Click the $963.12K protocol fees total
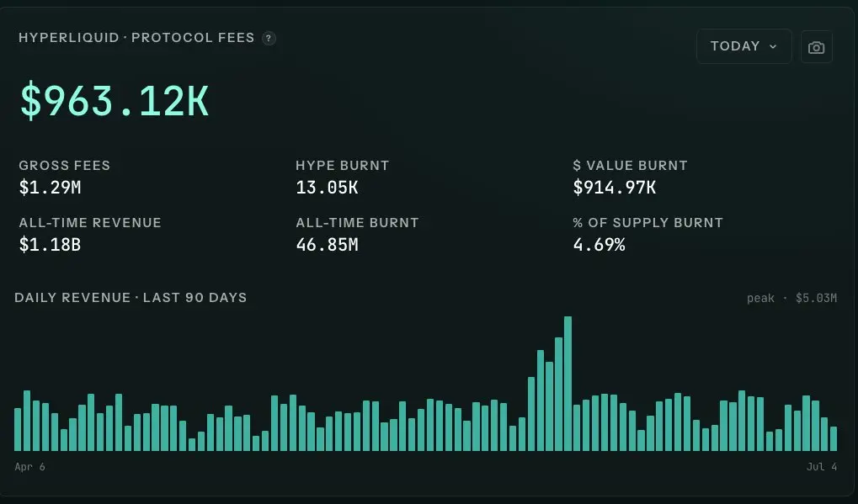Viewport: 858px width, 504px height. (115, 101)
